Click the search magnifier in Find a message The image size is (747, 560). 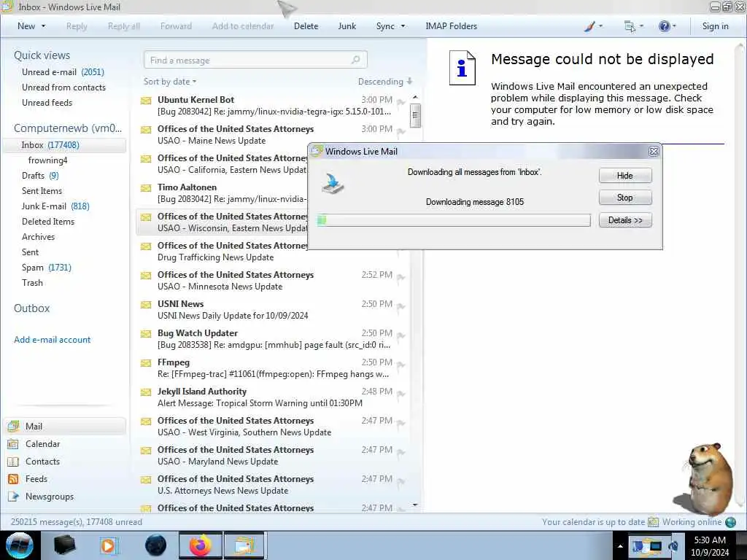coord(355,60)
